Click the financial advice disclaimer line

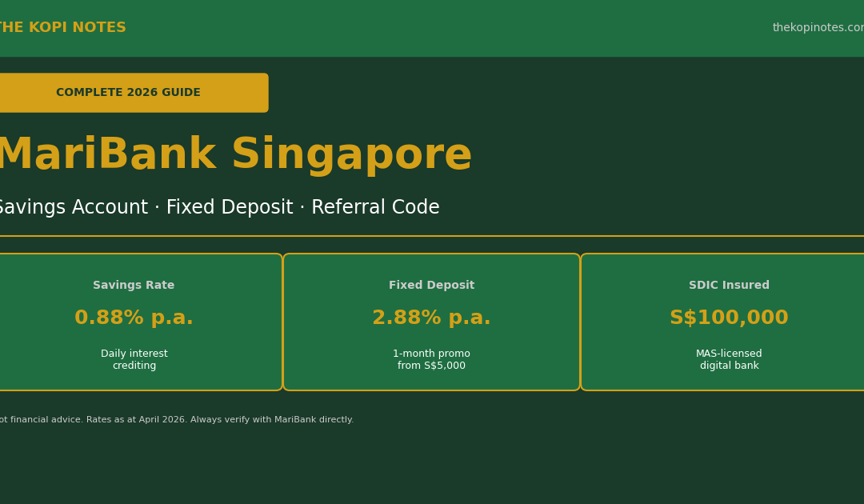click(176, 420)
